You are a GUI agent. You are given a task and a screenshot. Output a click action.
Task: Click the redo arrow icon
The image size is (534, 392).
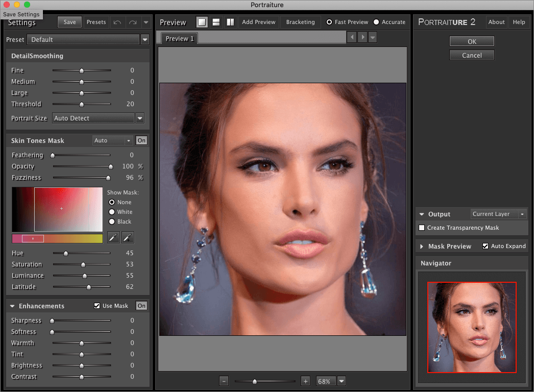(x=132, y=22)
